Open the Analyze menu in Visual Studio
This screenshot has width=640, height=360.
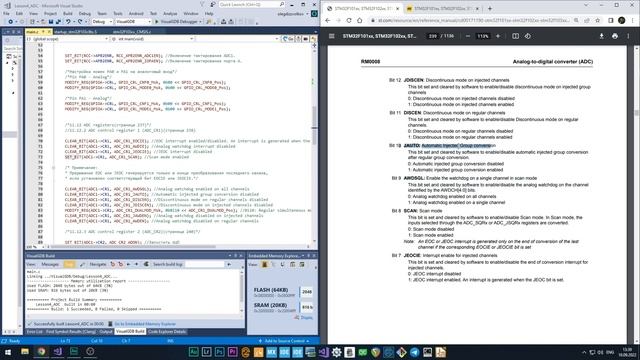pos(170,13)
